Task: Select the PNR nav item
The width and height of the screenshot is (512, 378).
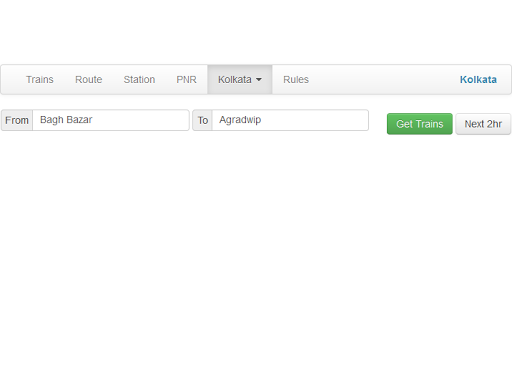Action: pyautogui.click(x=186, y=80)
